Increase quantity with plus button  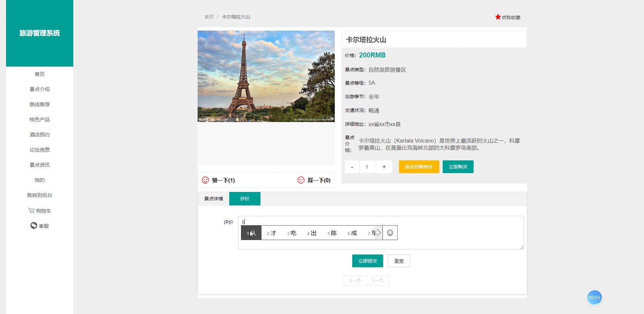(x=384, y=167)
